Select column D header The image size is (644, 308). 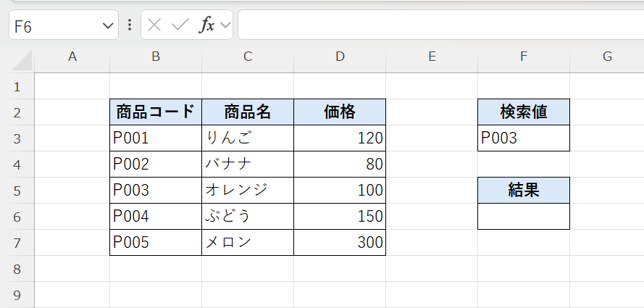340,57
